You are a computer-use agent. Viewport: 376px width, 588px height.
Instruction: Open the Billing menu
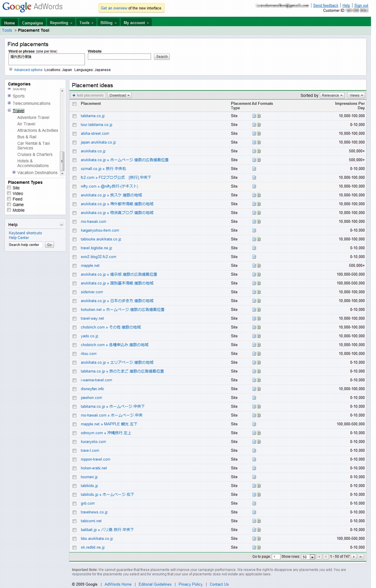click(108, 23)
